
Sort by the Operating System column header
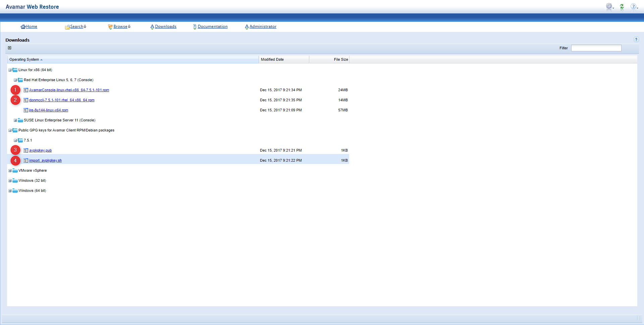(x=24, y=60)
